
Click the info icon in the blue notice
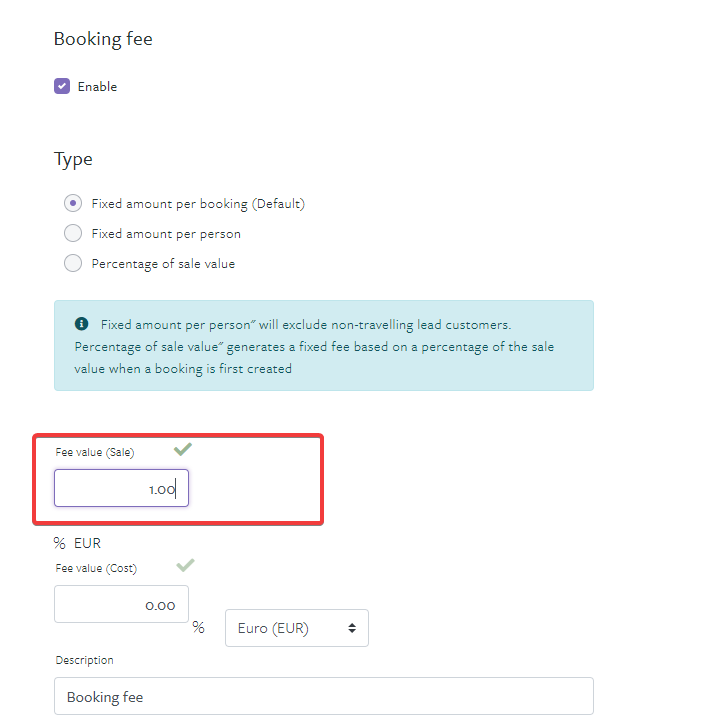tap(82, 324)
